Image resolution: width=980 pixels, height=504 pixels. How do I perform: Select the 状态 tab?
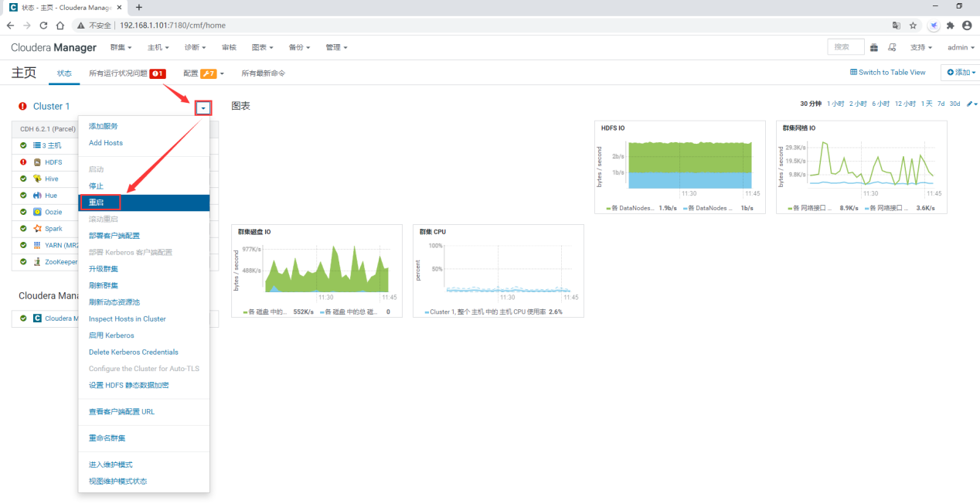click(x=64, y=73)
